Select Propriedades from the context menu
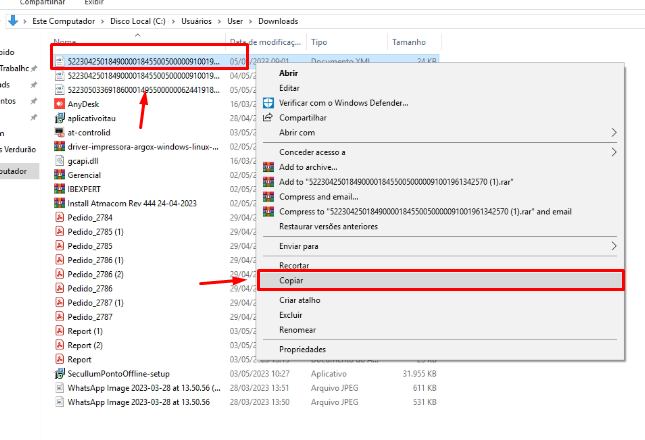 pyautogui.click(x=303, y=350)
